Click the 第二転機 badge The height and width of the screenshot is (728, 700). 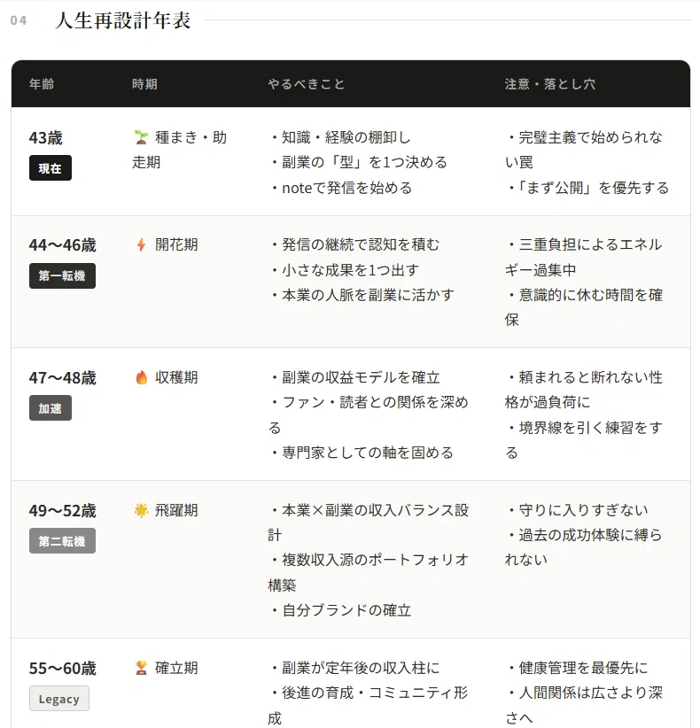[62, 541]
